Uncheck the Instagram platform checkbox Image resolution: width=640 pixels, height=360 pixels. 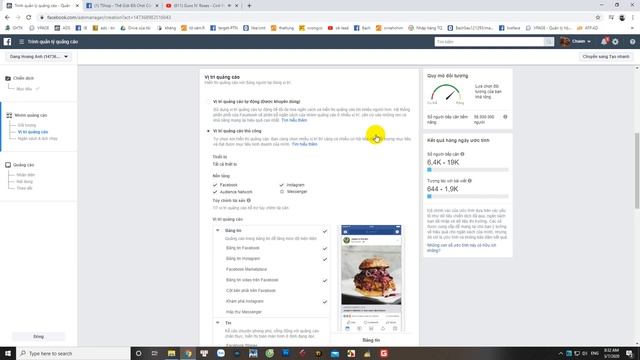282,185
